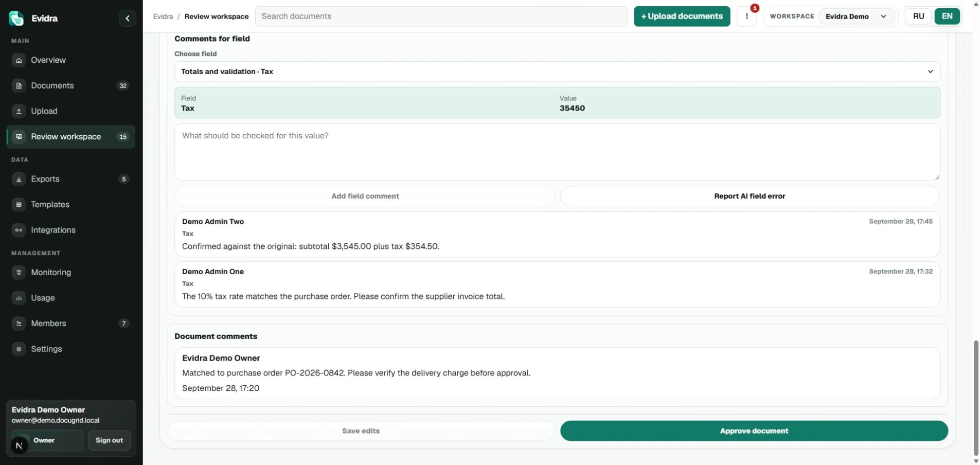Viewport: 980px width, 465px height.
Task: Click the Sign out button
Action: click(109, 440)
